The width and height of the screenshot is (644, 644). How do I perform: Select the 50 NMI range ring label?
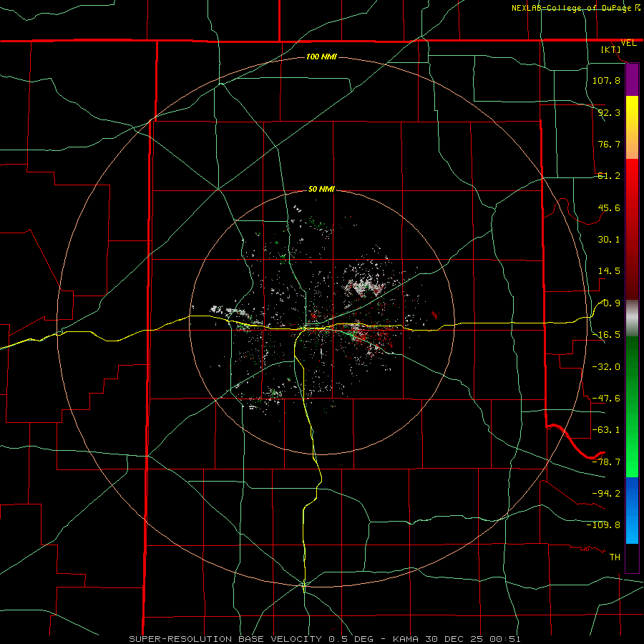pos(321,189)
